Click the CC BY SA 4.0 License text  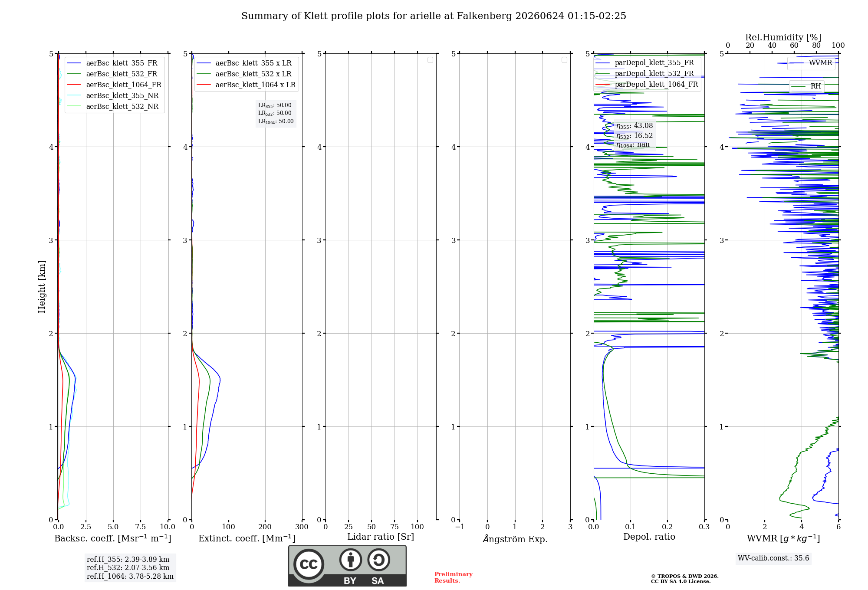[681, 582]
